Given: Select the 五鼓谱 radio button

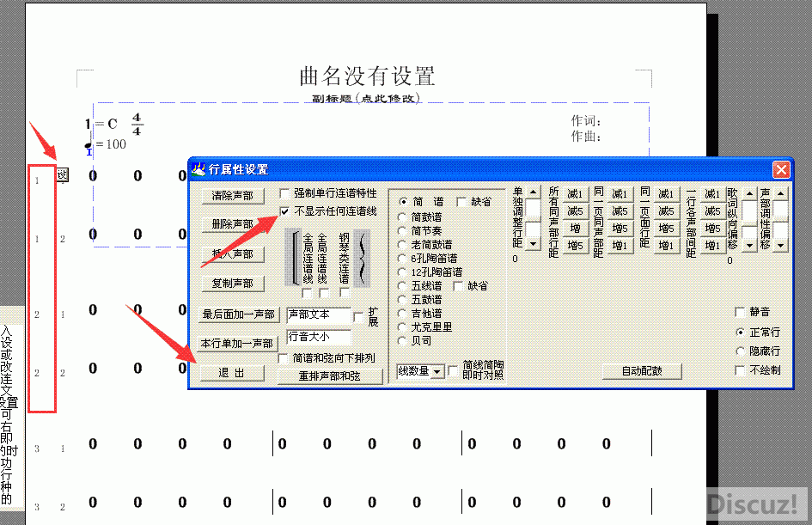Looking at the screenshot, I should (402, 299).
